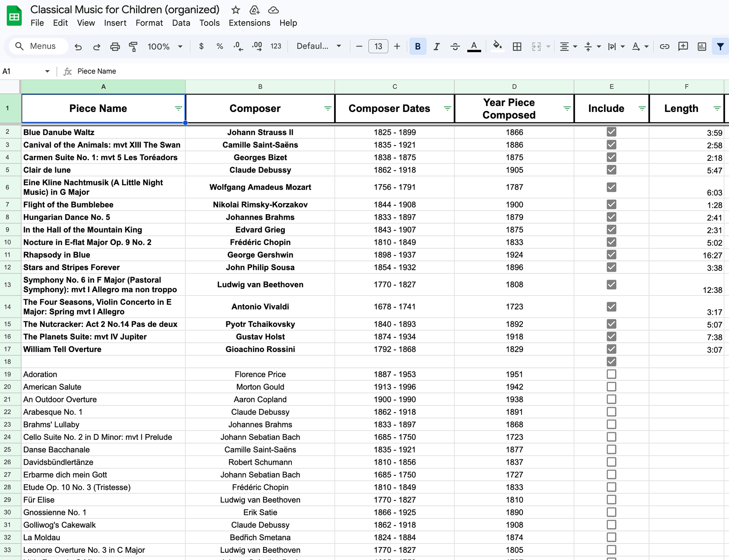Click the Undo arrow icon
The height and width of the screenshot is (560, 729).
78,46
